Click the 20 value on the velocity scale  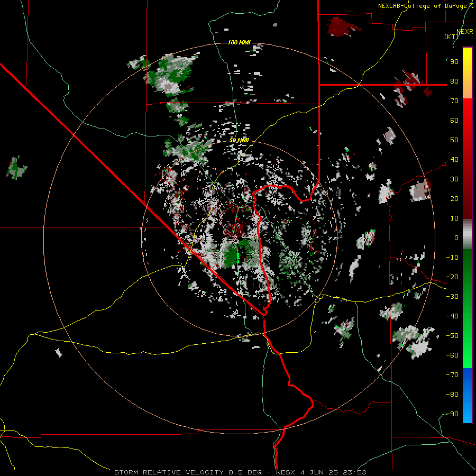coord(454,199)
